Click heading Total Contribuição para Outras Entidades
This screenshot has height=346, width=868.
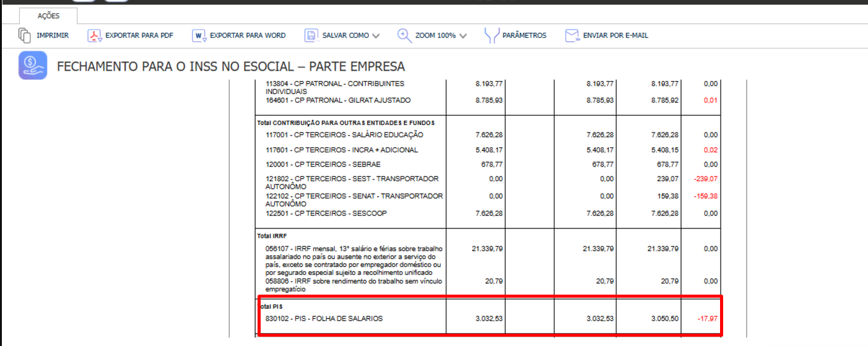346,123
